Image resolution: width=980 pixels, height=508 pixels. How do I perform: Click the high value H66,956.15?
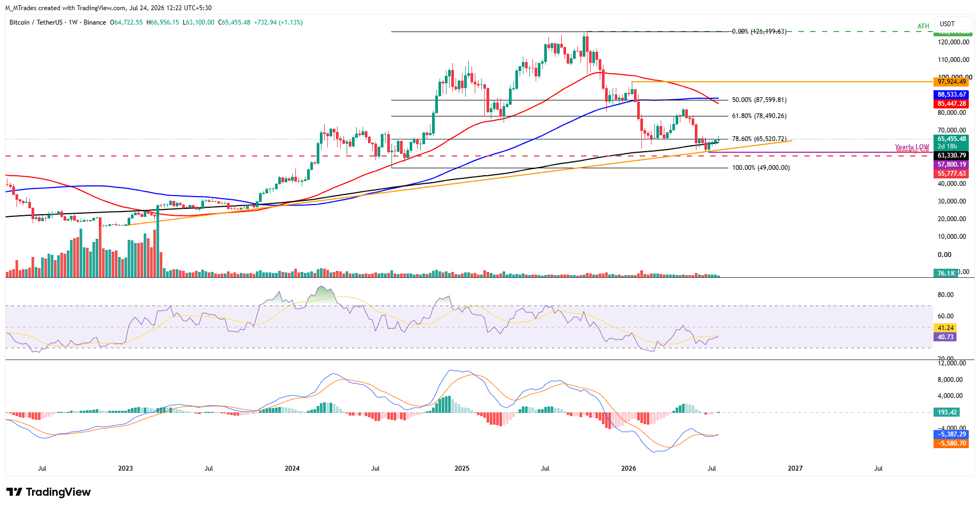[x=163, y=22]
